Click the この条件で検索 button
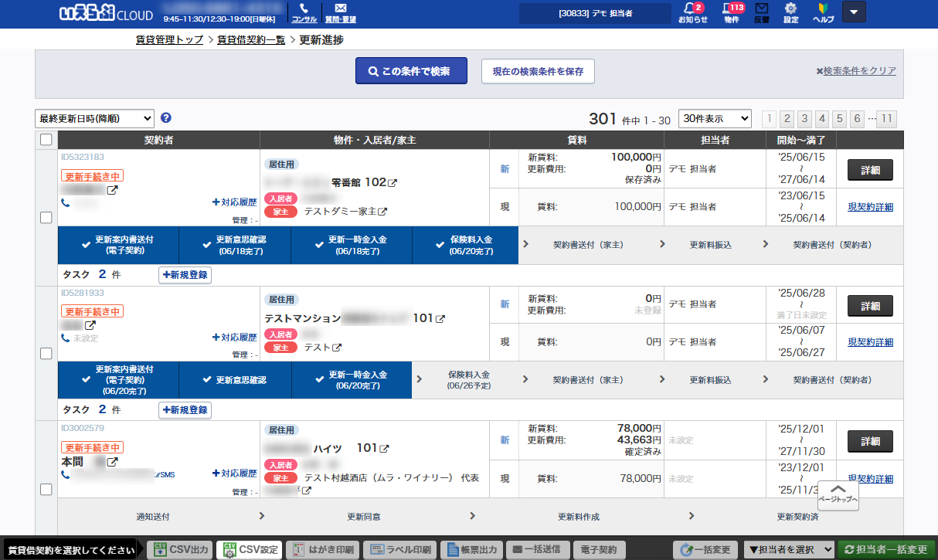 (412, 71)
